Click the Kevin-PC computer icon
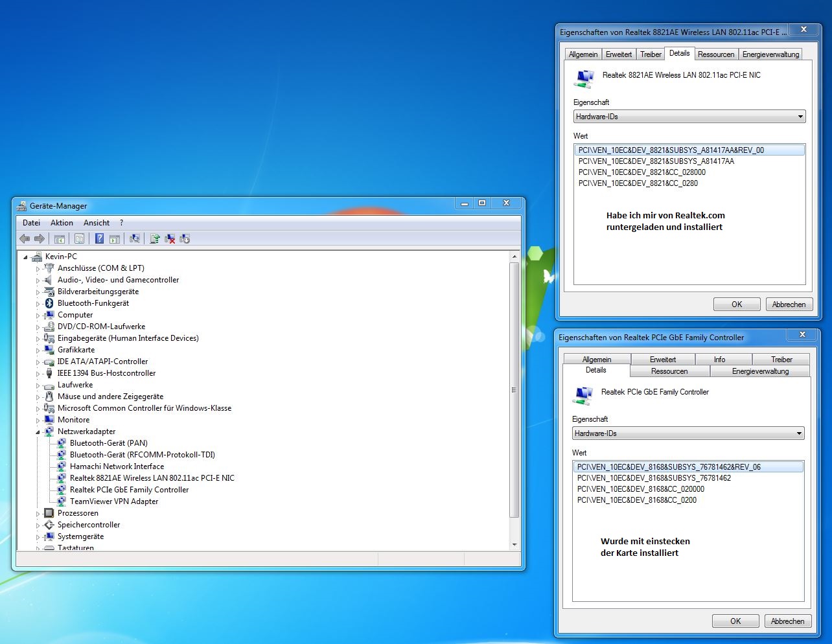 [36, 257]
